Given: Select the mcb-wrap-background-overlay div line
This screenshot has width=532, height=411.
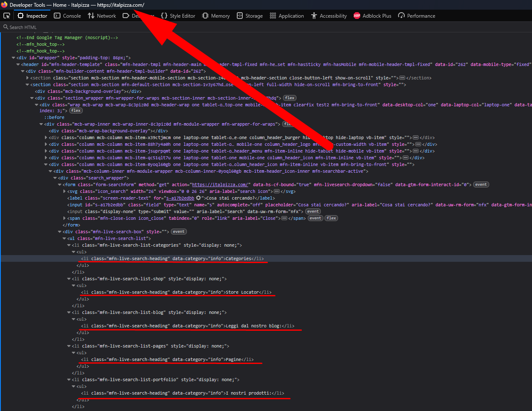Looking at the screenshot, I should pos(108,131).
